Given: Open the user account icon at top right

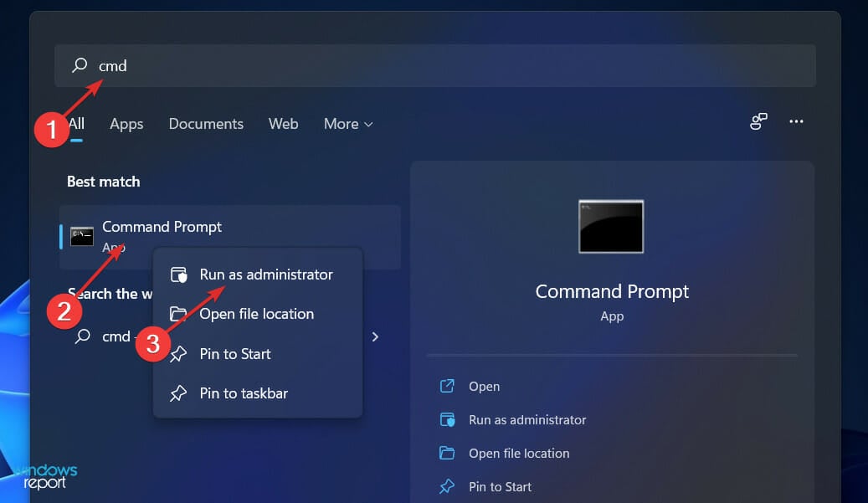Looking at the screenshot, I should tap(758, 121).
